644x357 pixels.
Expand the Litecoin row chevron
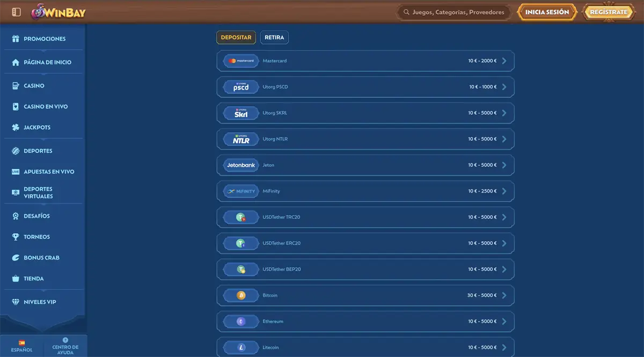point(504,347)
